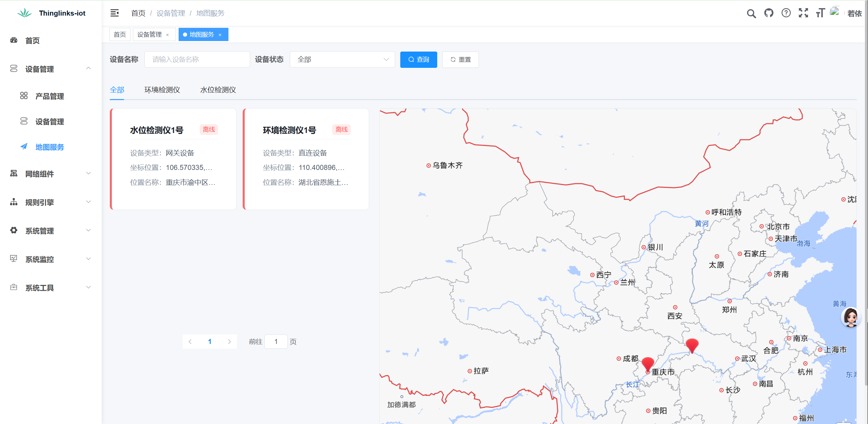Click the page number input next to 前往

(276, 342)
